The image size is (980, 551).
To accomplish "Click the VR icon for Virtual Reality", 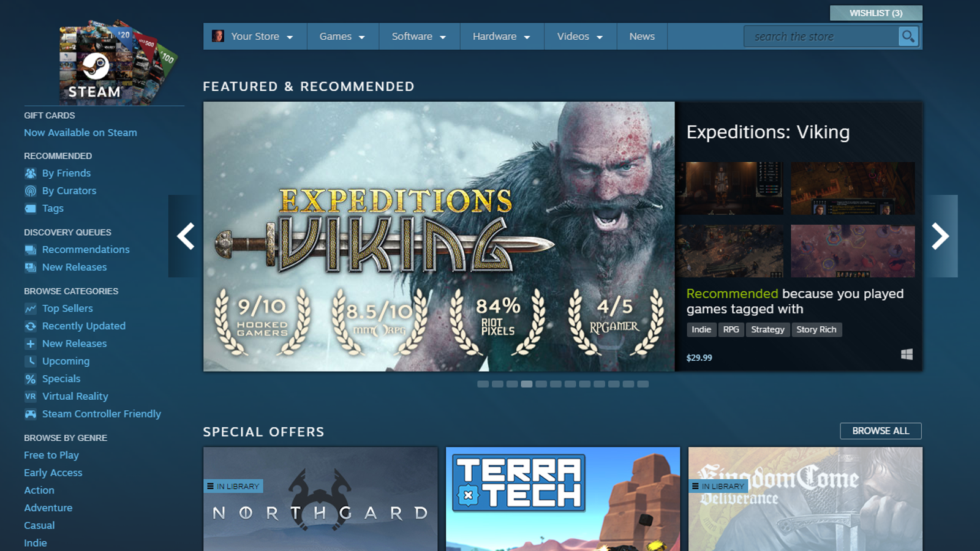I will pyautogui.click(x=30, y=397).
